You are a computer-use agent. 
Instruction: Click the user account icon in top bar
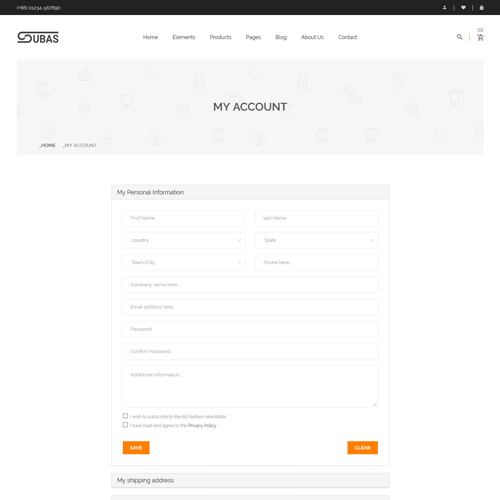[444, 7]
